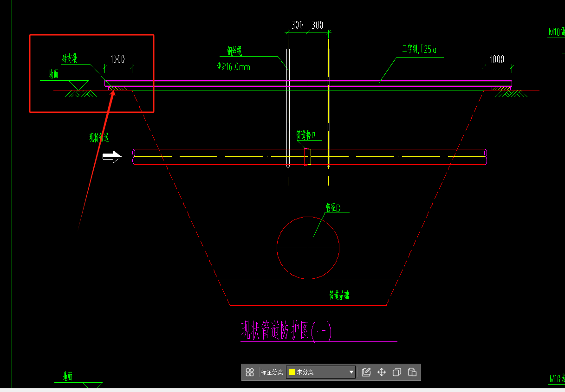Click the red pipe circle in the drawing
This screenshot has width=565, height=392.
308,247
